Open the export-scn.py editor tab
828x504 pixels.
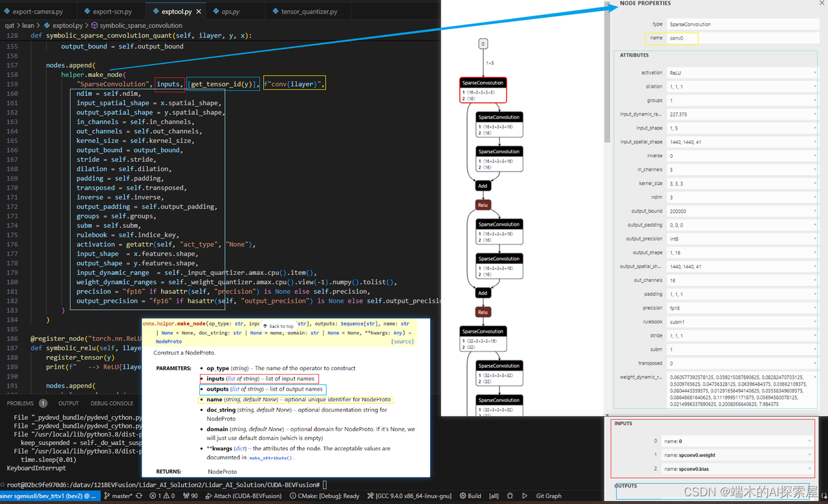(x=112, y=12)
